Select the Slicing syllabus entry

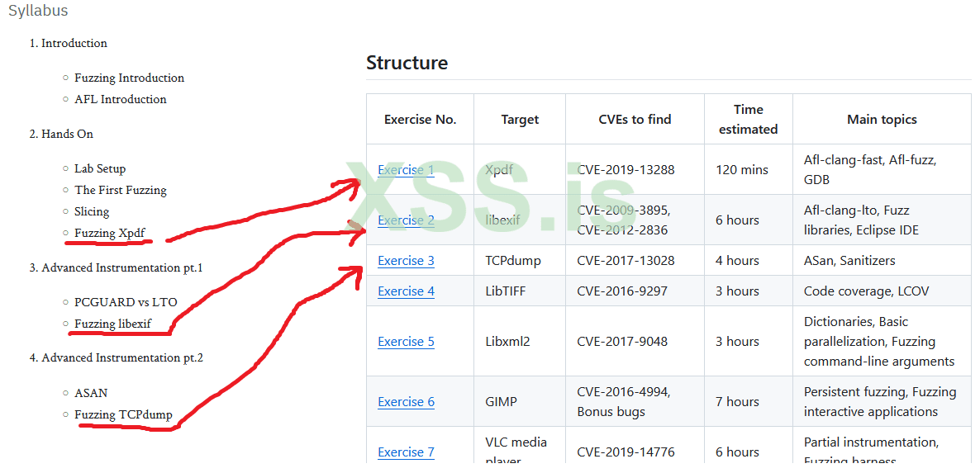(x=92, y=211)
